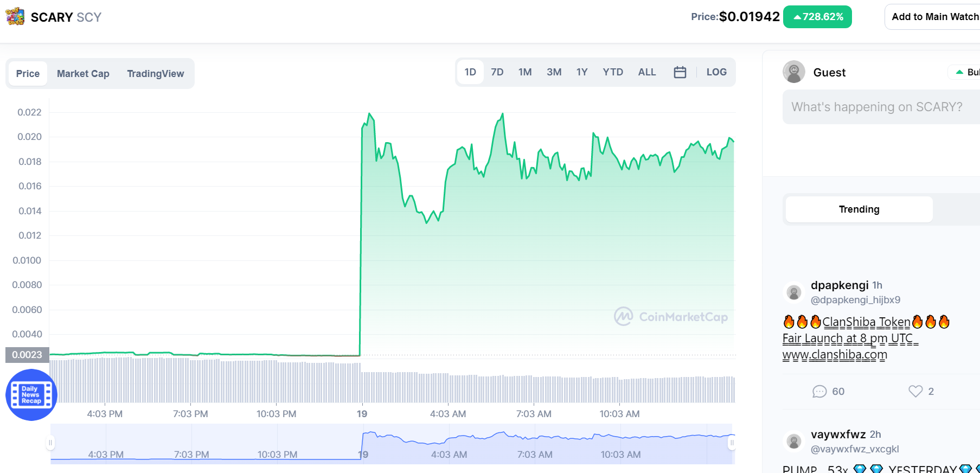The width and height of the screenshot is (980, 473).
Task: Open comments on dpapkengi's post
Action: point(828,391)
